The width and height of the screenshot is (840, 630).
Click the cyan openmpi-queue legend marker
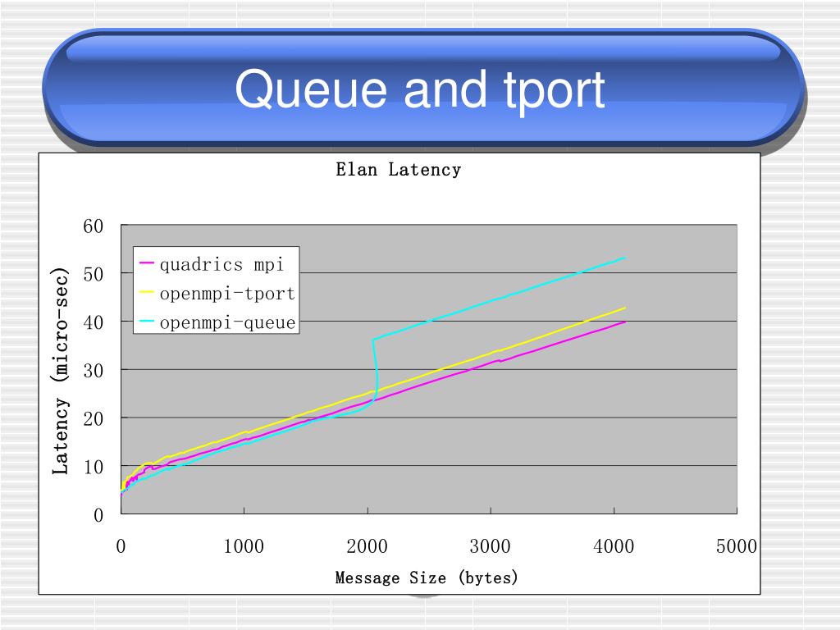tap(146, 322)
